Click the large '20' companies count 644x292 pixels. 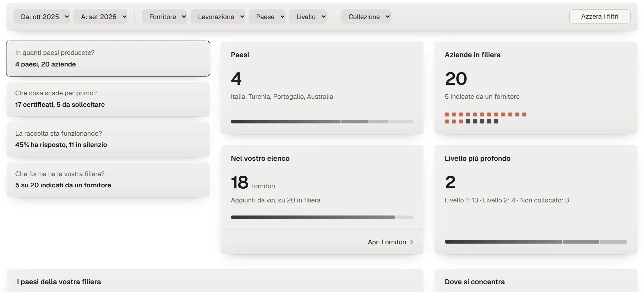456,79
